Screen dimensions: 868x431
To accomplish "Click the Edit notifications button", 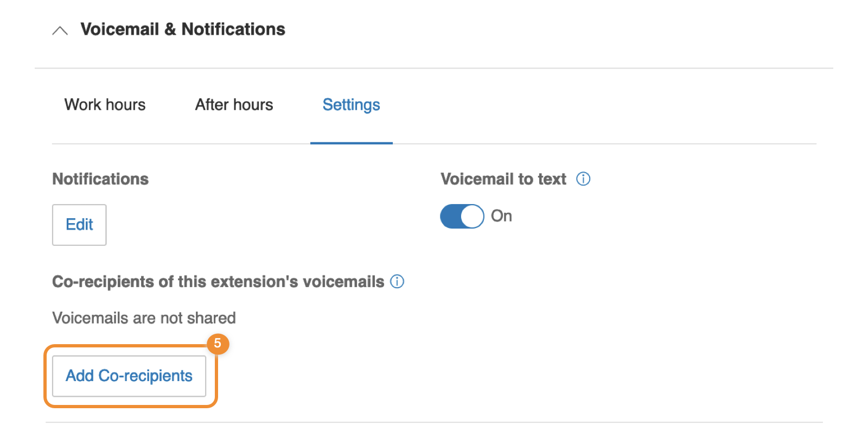I will [79, 225].
